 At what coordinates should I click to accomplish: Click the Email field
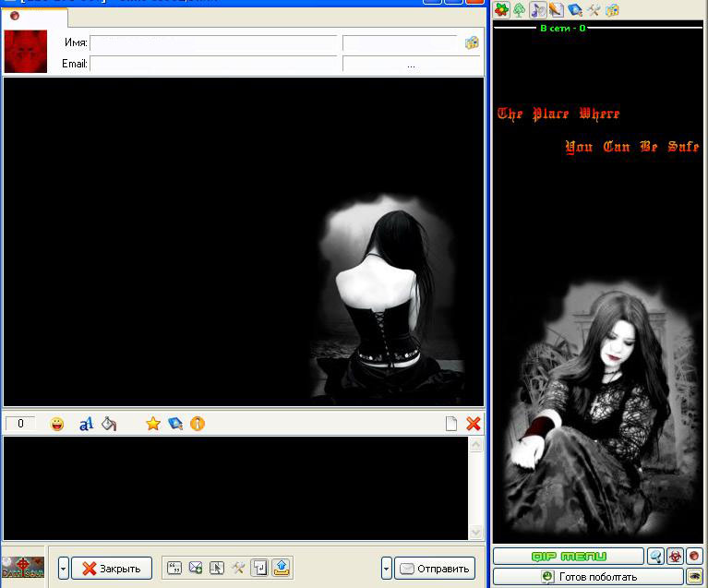[x=213, y=64]
